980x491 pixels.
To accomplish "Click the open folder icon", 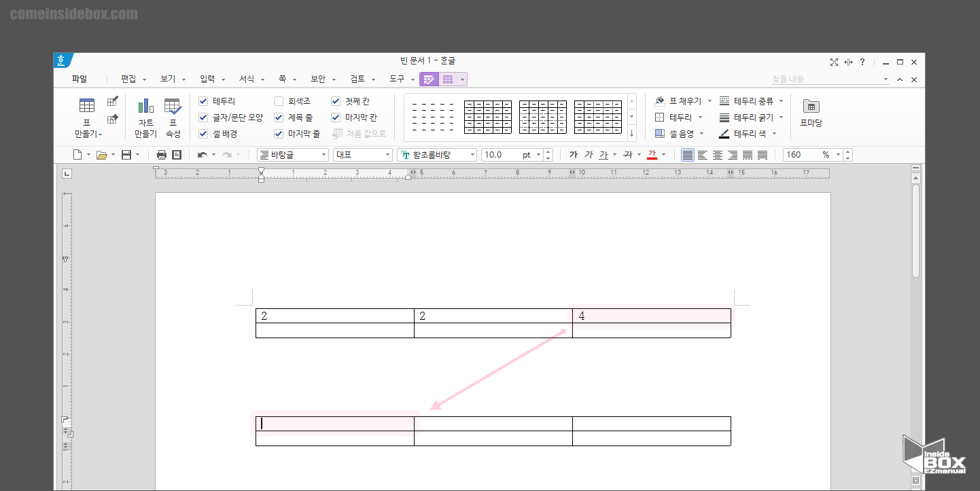I will pyautogui.click(x=102, y=155).
